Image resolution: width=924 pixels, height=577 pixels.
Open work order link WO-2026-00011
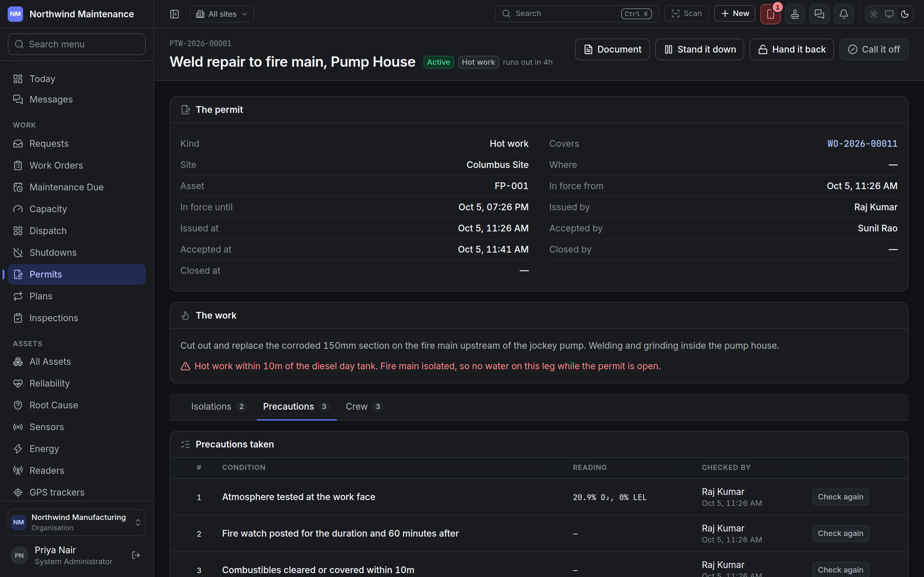tap(862, 144)
